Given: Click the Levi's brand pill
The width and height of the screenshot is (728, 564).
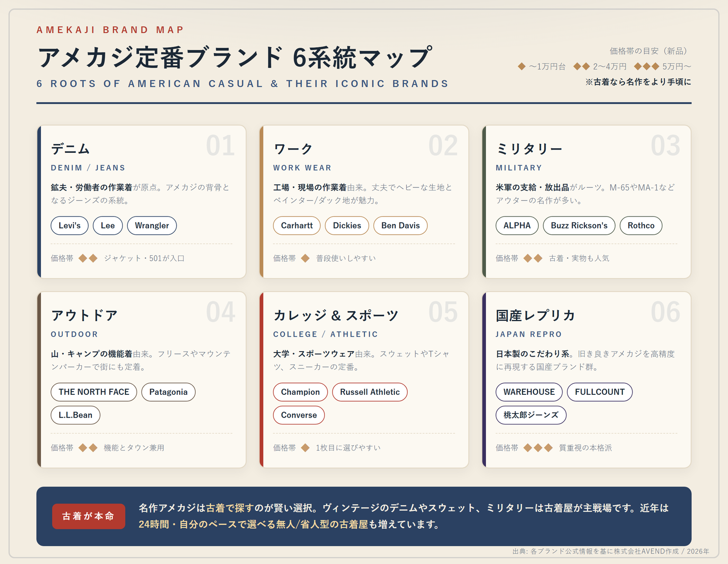Looking at the screenshot, I should point(70,226).
